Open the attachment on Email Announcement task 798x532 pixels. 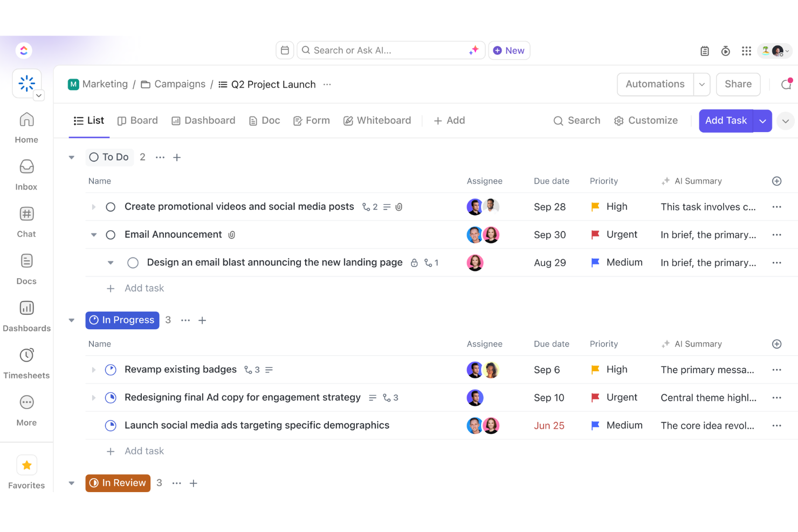231,234
